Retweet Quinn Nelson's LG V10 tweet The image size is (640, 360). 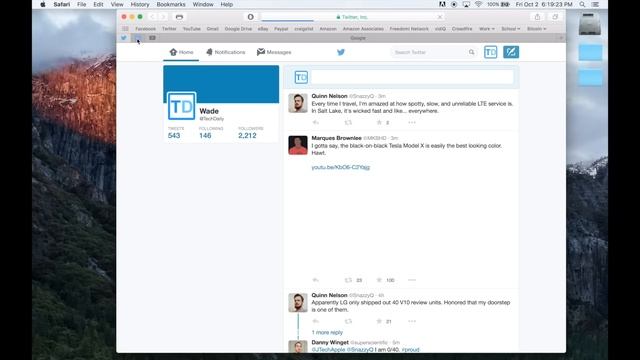tap(348, 321)
